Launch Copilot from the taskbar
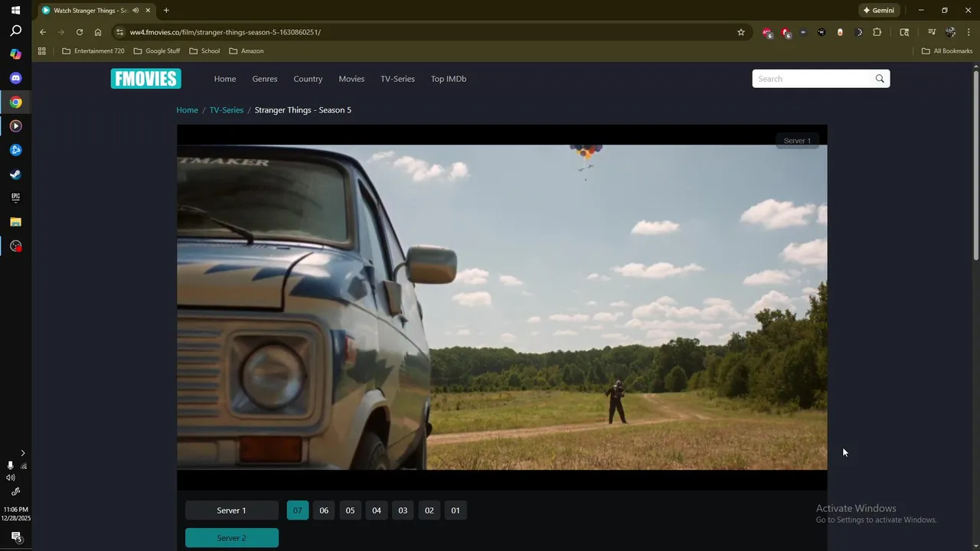The width and height of the screenshot is (980, 551). [x=15, y=54]
